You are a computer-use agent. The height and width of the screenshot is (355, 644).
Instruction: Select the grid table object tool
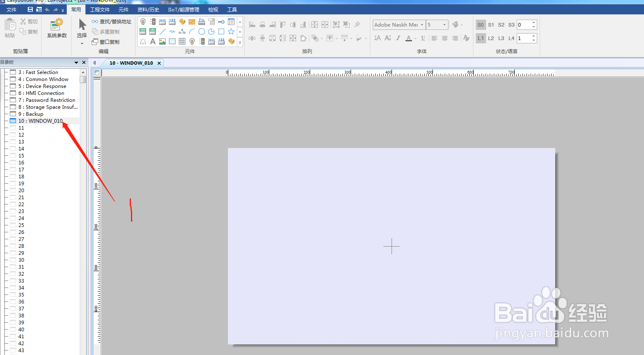(182, 41)
